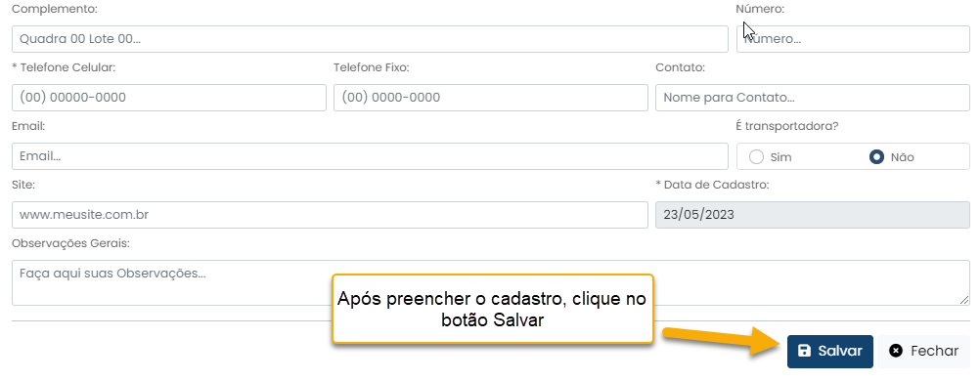This screenshot has height=381, width=980.
Task: Click the textarea resize handle corner
Action: click(x=965, y=301)
